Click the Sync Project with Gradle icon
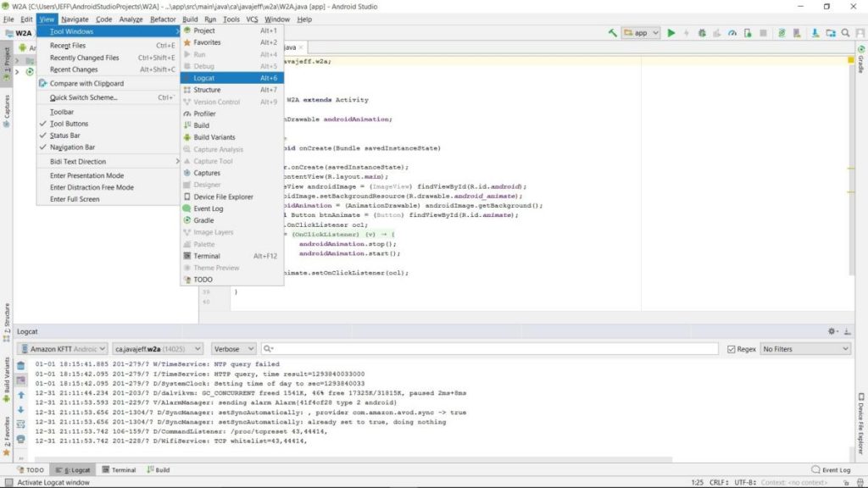The image size is (868, 488). pyautogui.click(x=781, y=33)
